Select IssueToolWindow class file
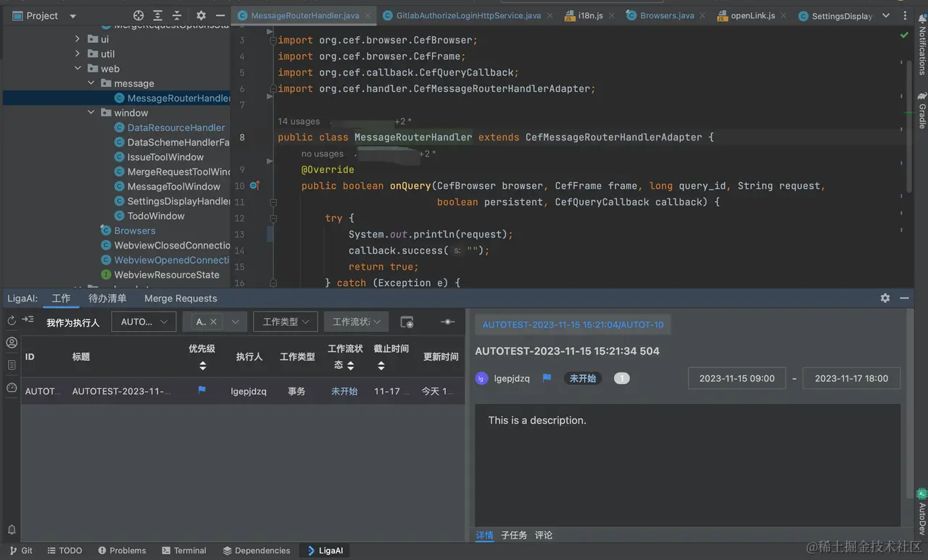This screenshot has width=928, height=560. click(x=165, y=157)
